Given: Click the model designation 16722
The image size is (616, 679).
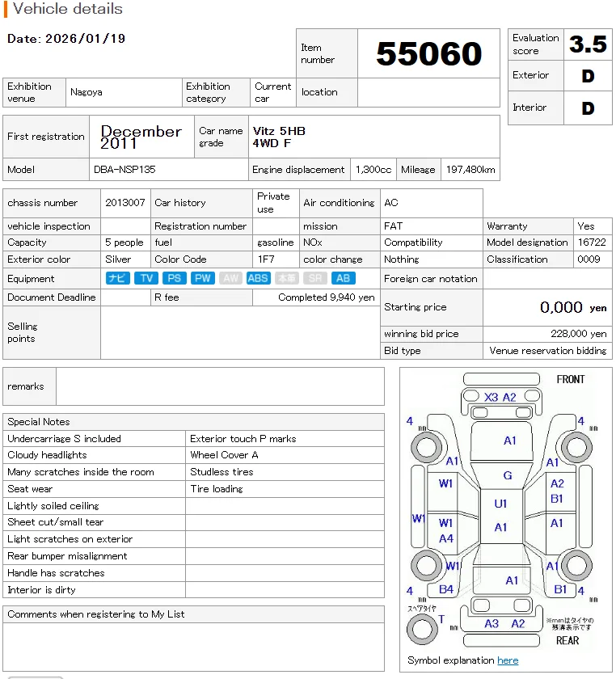Looking at the screenshot, I should click(x=592, y=242).
